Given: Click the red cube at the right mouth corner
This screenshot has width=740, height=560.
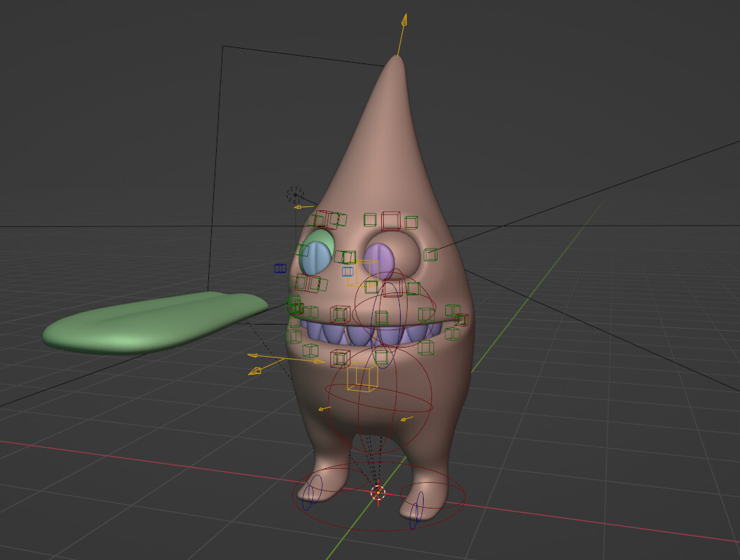Looking at the screenshot, I should coord(461,320).
